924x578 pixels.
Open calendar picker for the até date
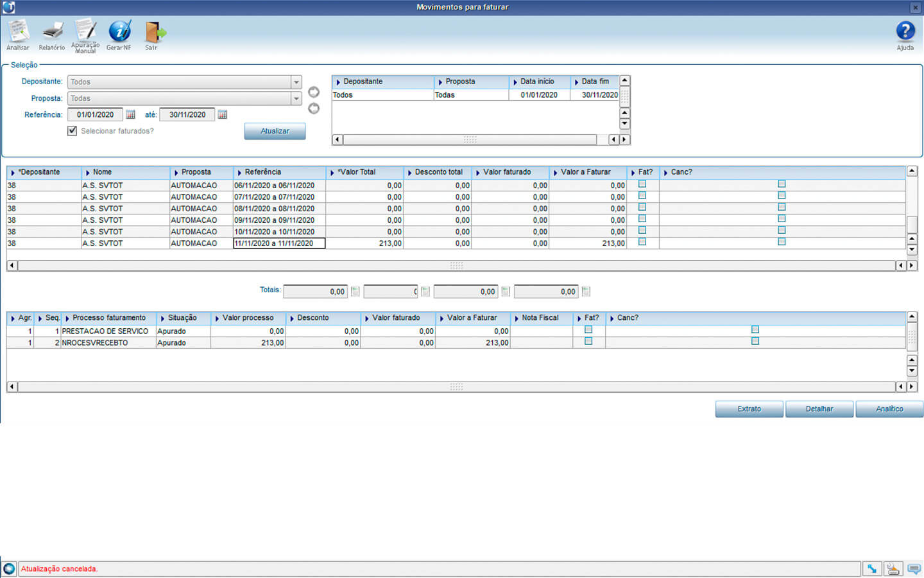[x=223, y=114]
